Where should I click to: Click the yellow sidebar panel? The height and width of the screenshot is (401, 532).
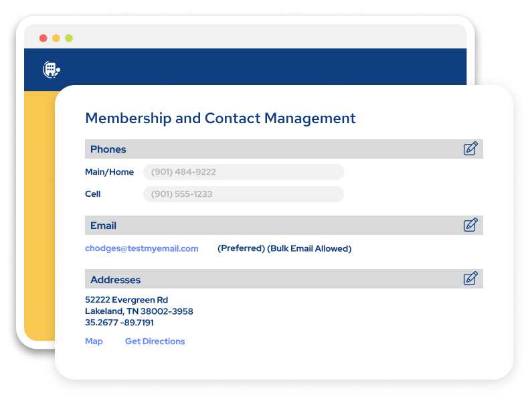tap(39, 214)
